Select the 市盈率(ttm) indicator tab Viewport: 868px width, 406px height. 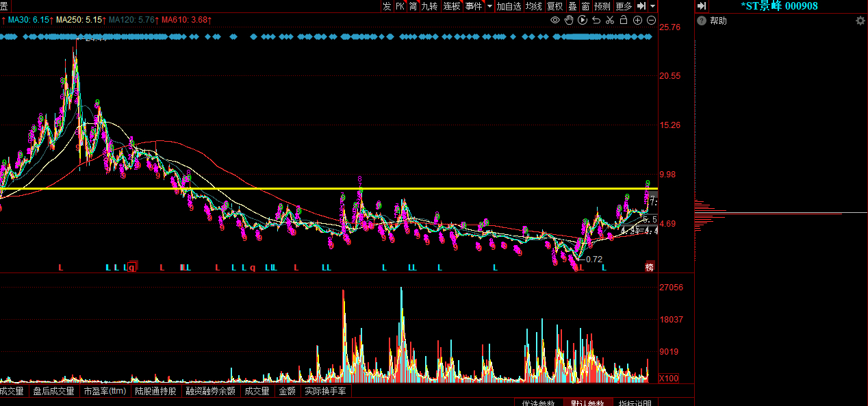tap(105, 391)
